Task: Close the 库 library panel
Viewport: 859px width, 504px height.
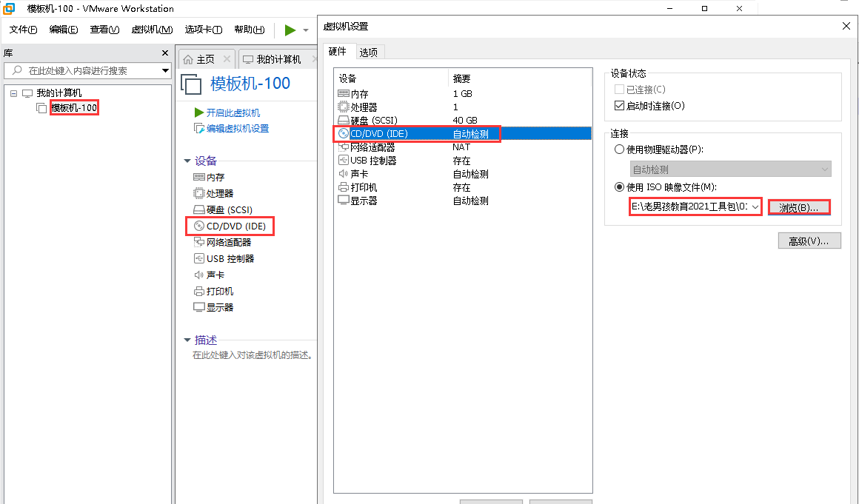Action: [x=165, y=53]
